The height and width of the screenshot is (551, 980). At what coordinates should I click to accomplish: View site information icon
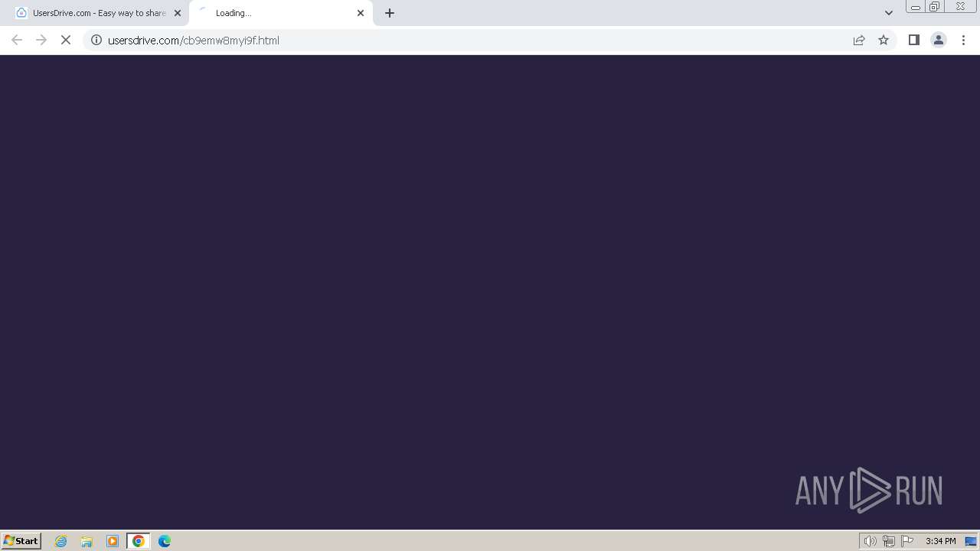[x=96, y=40]
